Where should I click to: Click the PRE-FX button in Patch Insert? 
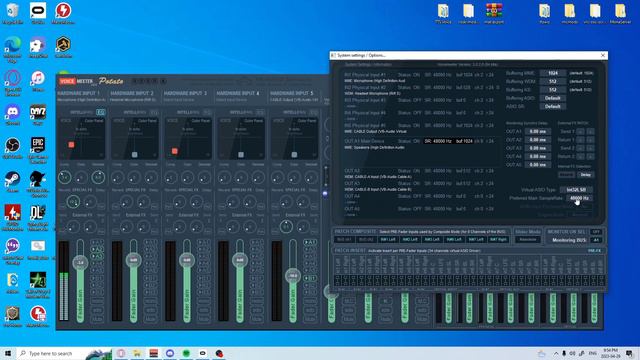(594, 251)
